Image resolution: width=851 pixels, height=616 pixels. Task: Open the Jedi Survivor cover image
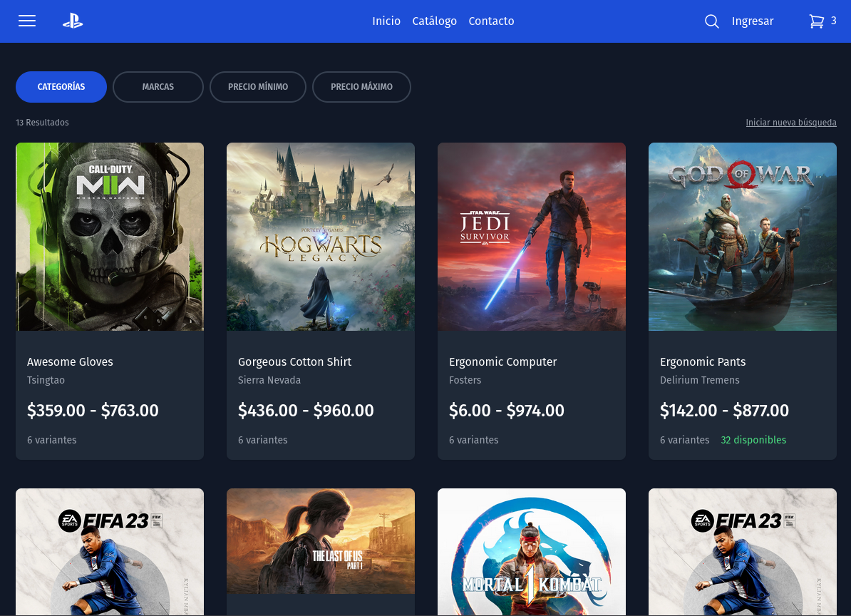531,237
